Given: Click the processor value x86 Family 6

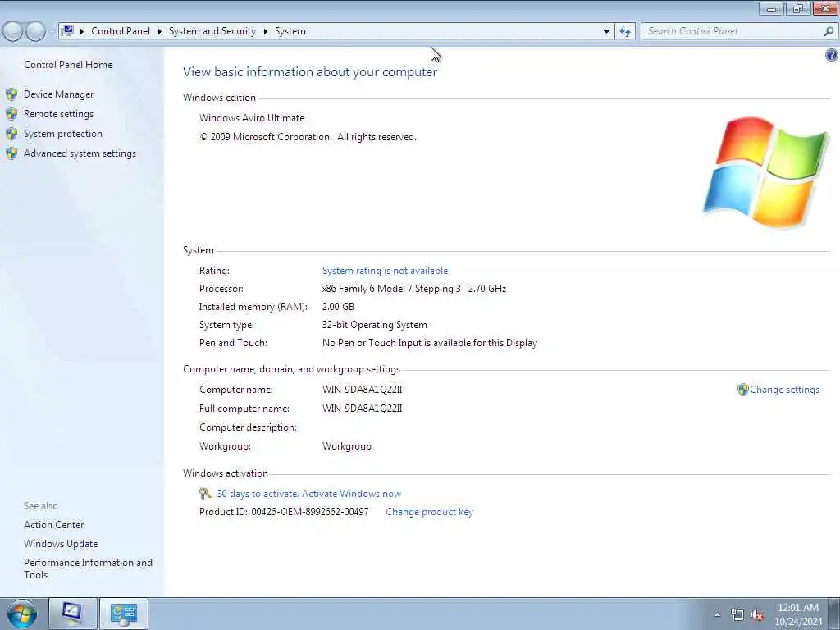Looking at the screenshot, I should (413, 289).
